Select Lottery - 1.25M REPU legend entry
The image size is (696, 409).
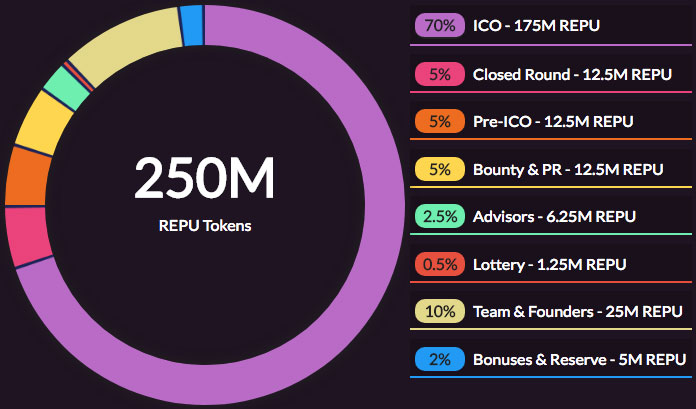coord(549,265)
